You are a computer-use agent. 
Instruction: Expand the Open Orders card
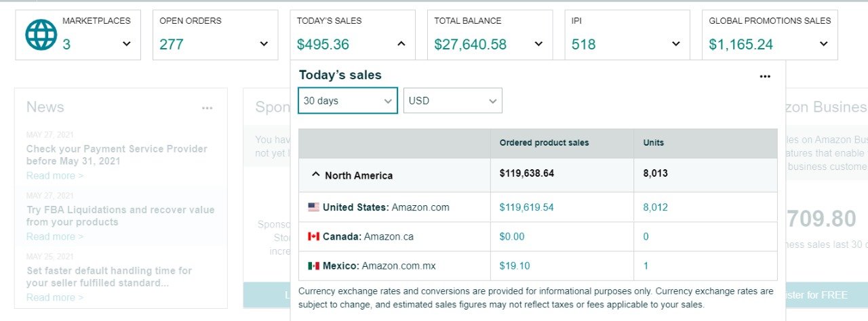(264, 44)
